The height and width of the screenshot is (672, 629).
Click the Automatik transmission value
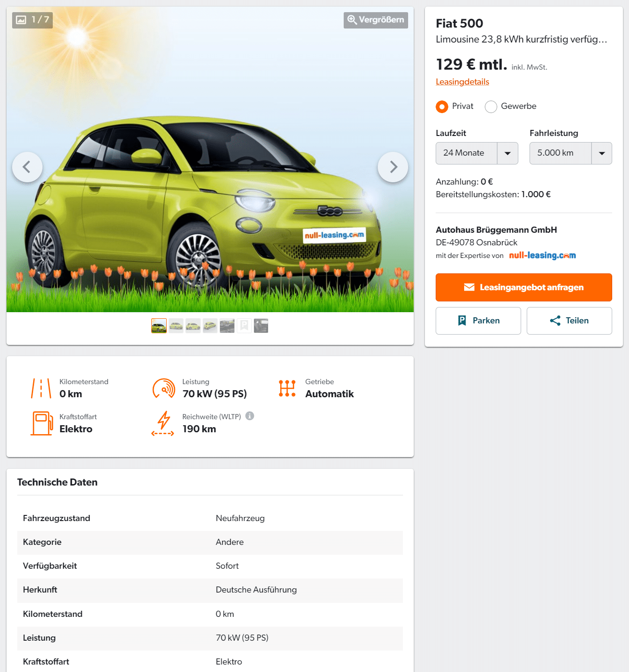(x=330, y=394)
